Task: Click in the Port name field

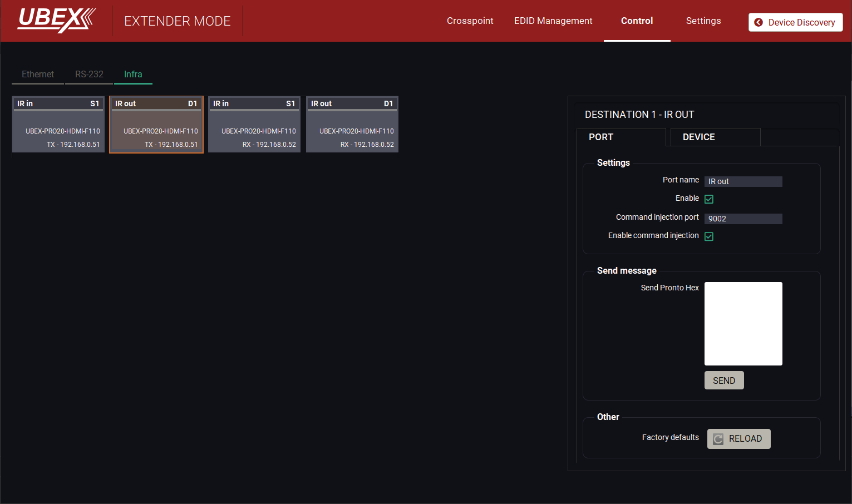Action: click(x=743, y=181)
